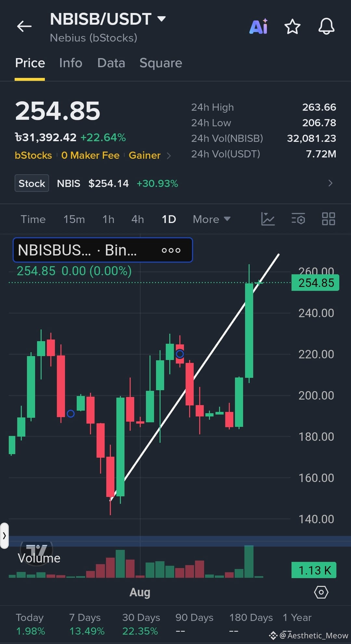The height and width of the screenshot is (644, 351).
Task: Tap the 1 Year performance
Action: [x=297, y=624]
